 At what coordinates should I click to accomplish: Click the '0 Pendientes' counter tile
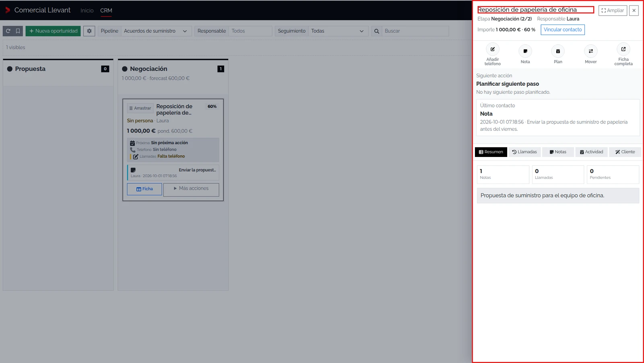click(613, 175)
